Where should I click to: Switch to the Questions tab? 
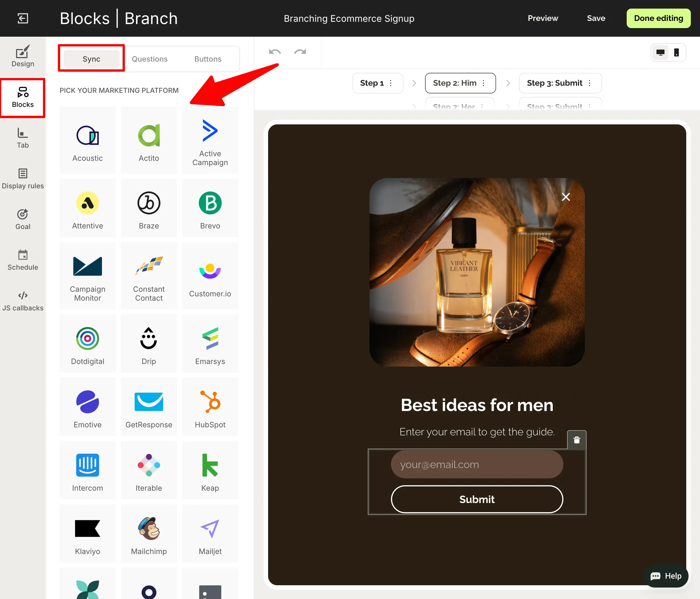150,59
